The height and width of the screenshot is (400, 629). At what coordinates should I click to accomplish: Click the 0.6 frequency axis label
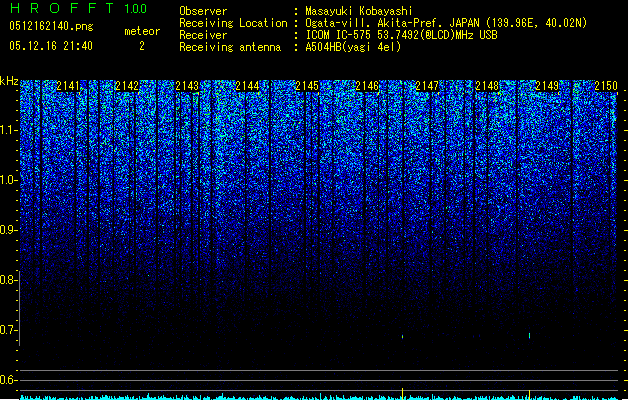coord(9,380)
